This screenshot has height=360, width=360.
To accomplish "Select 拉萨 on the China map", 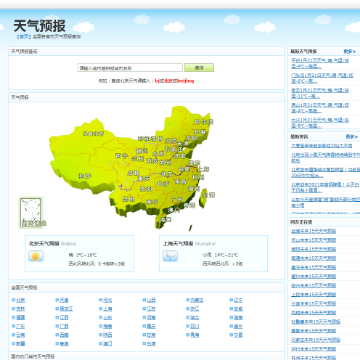I will (x=85, y=176).
